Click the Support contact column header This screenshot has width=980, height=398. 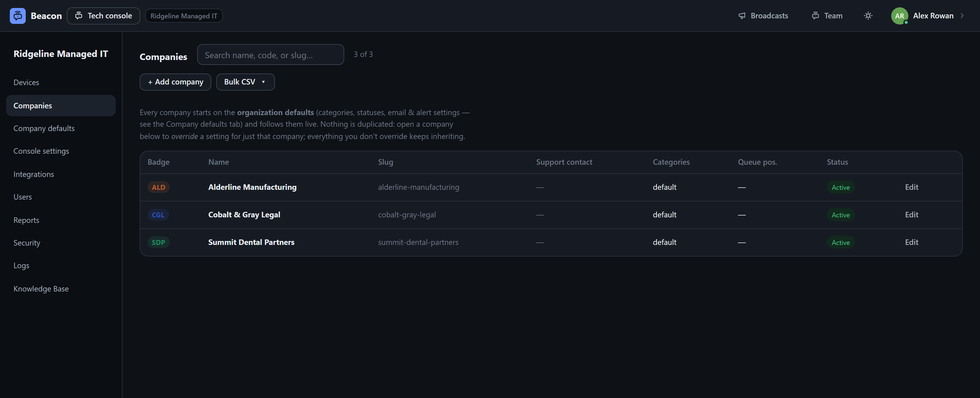[x=564, y=162]
